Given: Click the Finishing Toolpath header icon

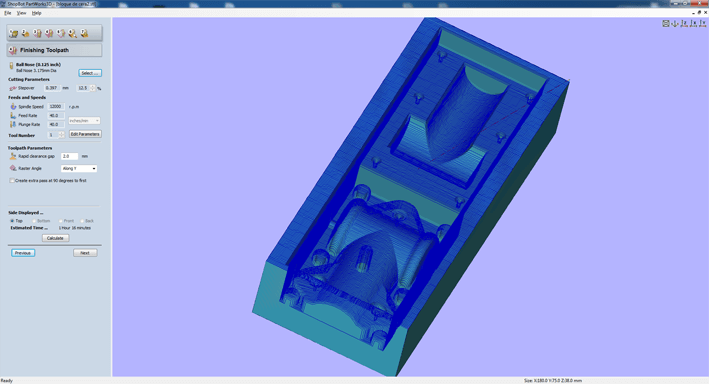Looking at the screenshot, I should pos(13,50).
